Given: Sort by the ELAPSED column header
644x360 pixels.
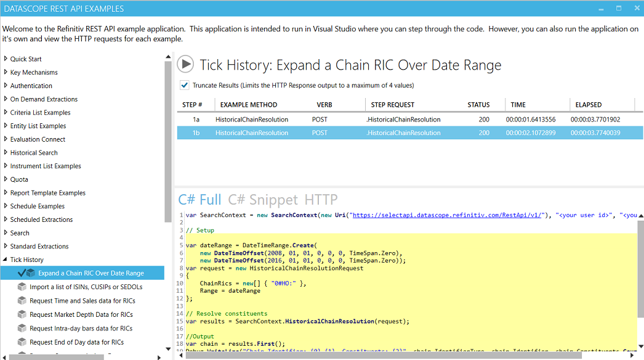Looking at the screenshot, I should coord(588,105).
